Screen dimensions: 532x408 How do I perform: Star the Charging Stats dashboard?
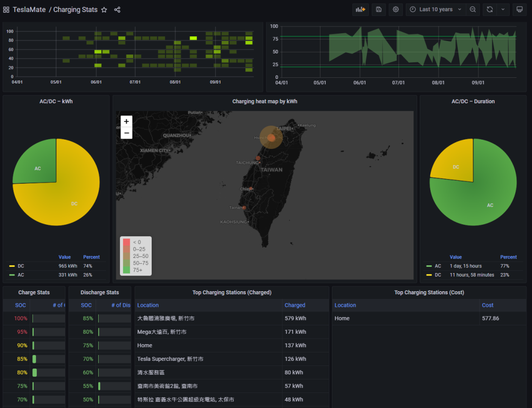coord(104,10)
